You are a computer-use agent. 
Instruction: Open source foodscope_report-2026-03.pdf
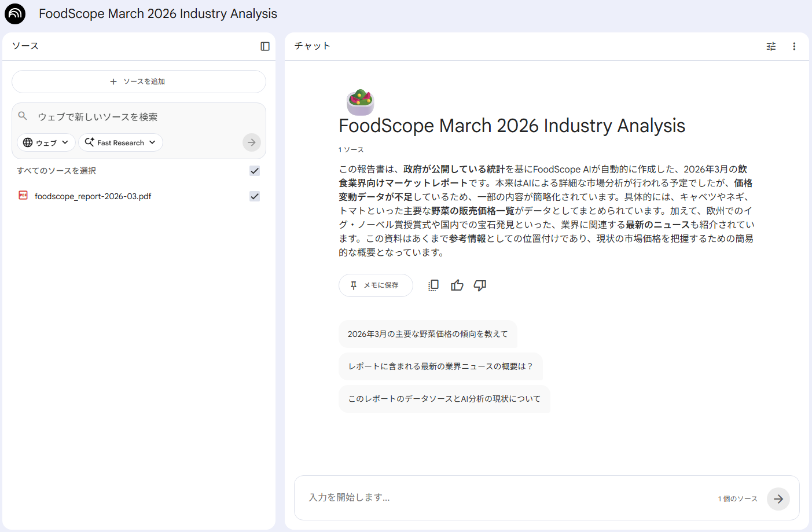pyautogui.click(x=93, y=196)
